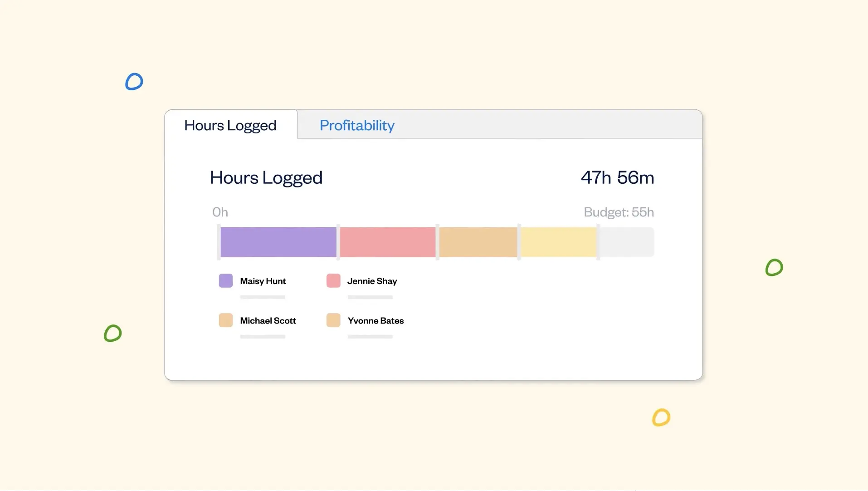Click the Jennie Shay legend name
This screenshot has width=868, height=491.
[372, 281]
